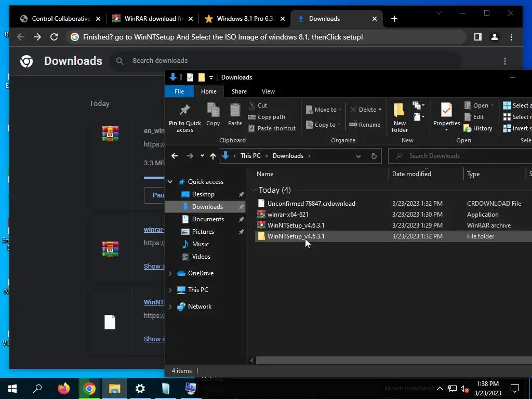The width and height of the screenshot is (532, 399).
Task: Open notification center icon in taskbar
Action: [x=515, y=389]
